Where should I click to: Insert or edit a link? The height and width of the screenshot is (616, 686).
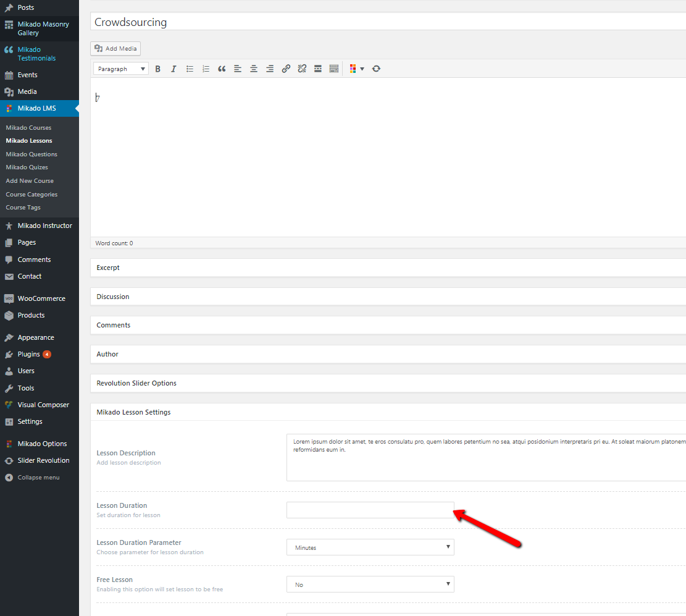click(x=286, y=69)
